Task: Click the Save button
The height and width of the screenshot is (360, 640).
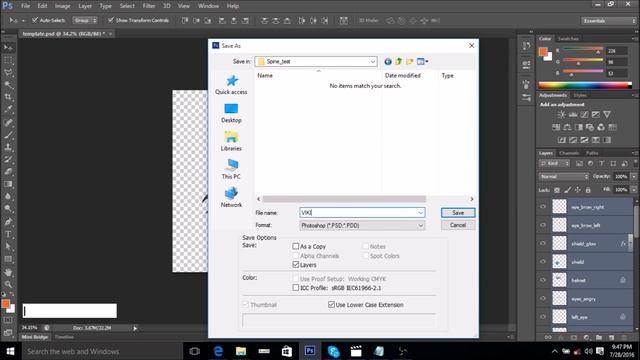Action: 458,213
